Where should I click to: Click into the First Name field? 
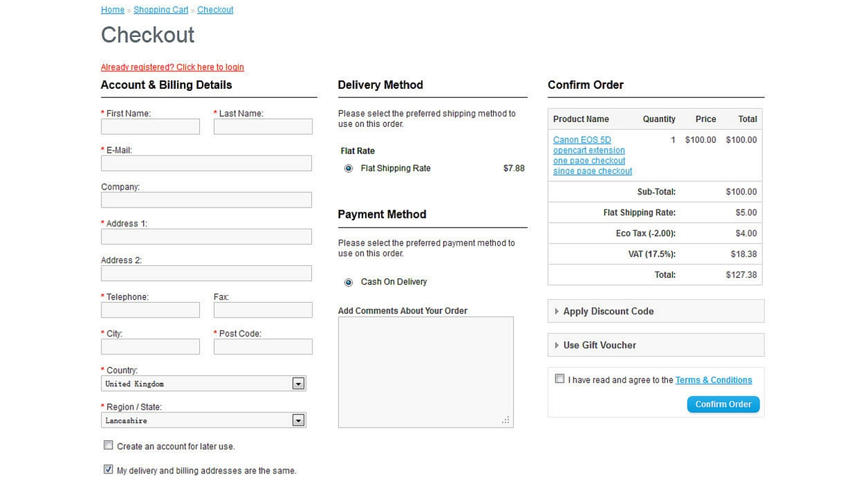tap(150, 126)
